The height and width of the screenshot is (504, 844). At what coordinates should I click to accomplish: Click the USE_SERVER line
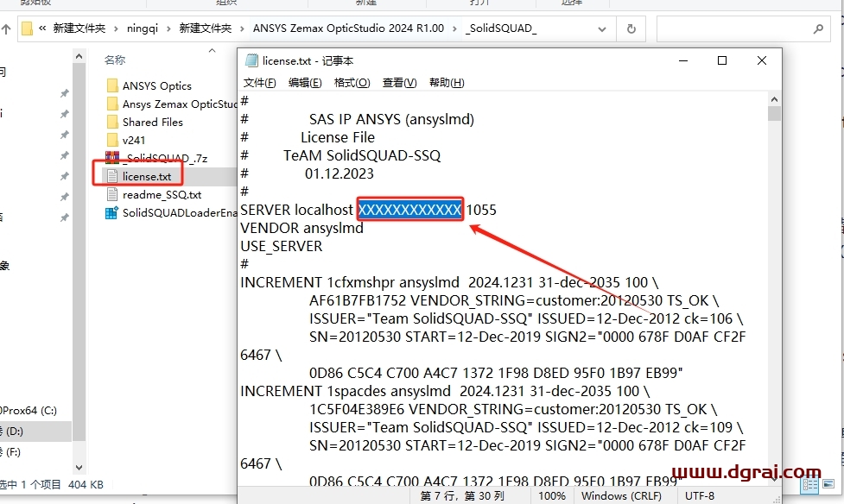282,246
